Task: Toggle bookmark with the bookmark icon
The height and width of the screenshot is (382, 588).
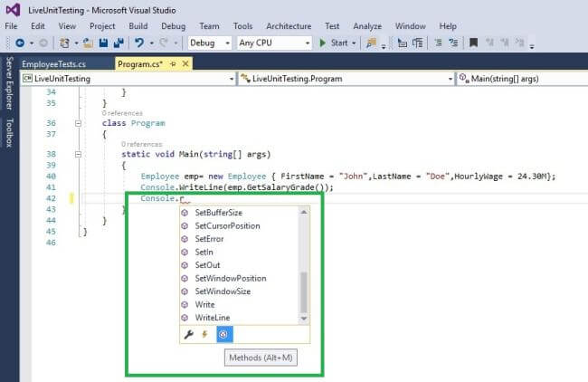Action: tap(474, 43)
